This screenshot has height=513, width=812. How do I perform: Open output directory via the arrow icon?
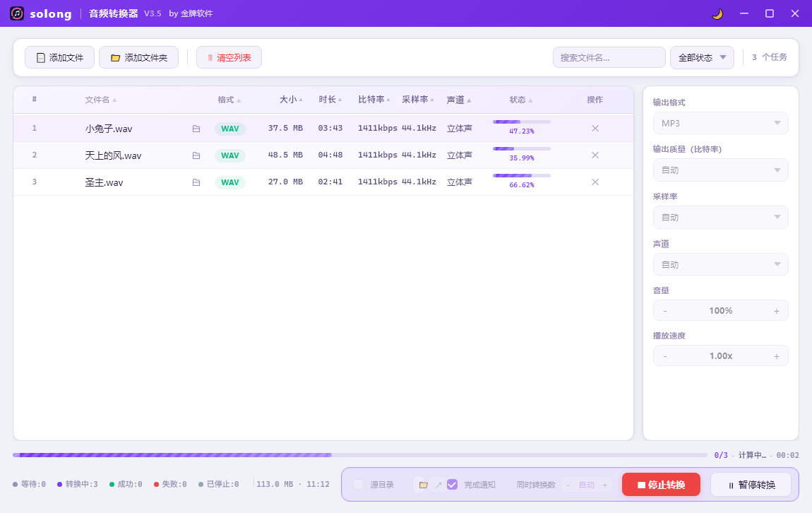pyautogui.click(x=438, y=485)
